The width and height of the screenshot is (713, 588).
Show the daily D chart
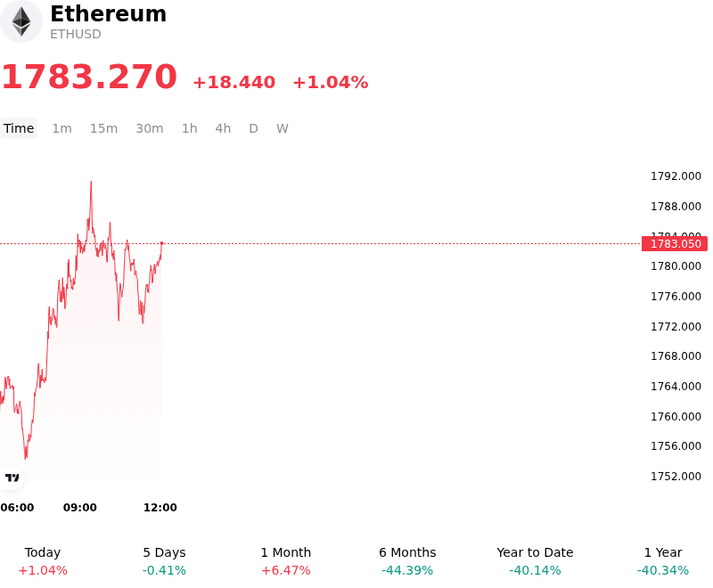coord(254,128)
